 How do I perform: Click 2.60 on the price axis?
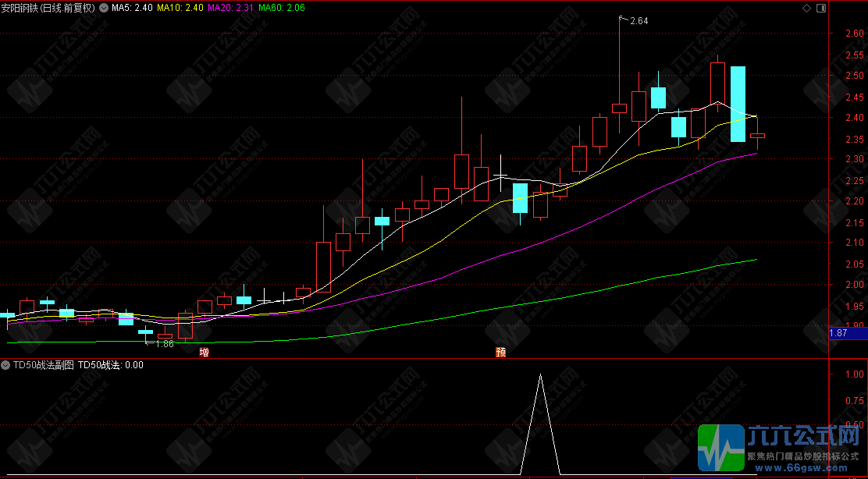pos(855,34)
